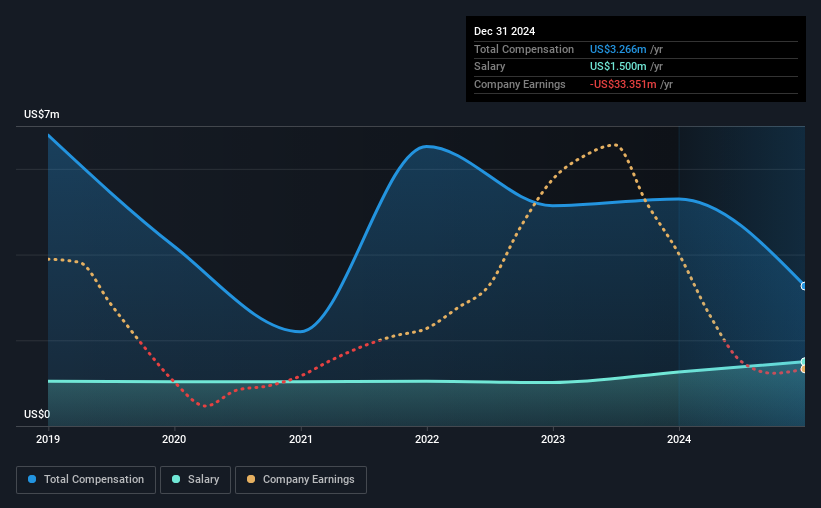
Task: Click the Salary tooltip row label
Action: [490, 67]
